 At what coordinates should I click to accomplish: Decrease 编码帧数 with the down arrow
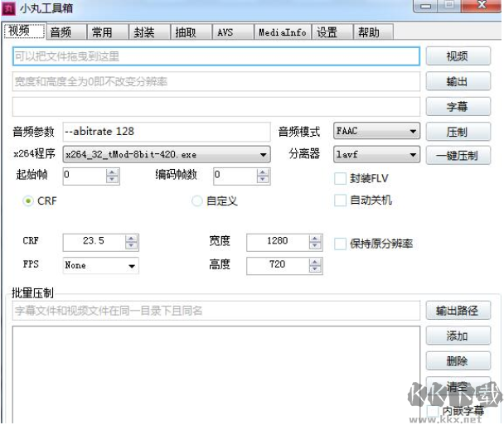(x=263, y=180)
